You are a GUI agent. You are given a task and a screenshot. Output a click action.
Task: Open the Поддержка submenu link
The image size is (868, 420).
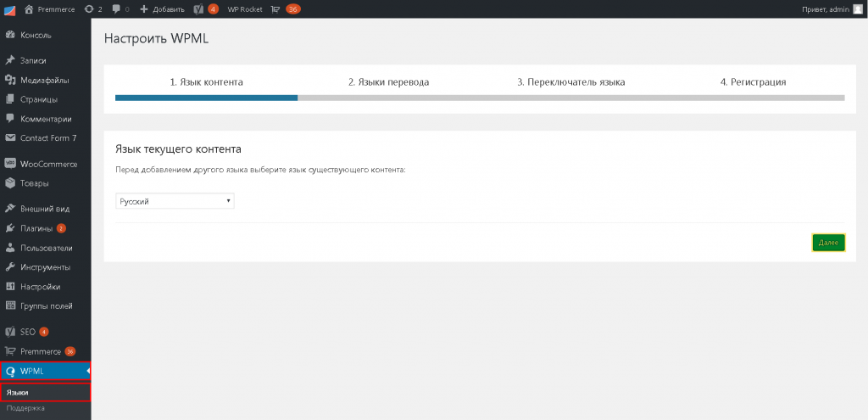tap(25, 408)
